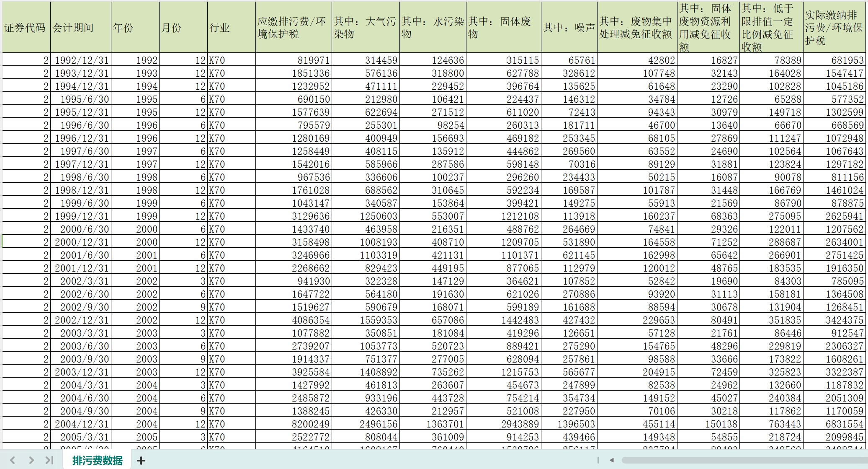The width and height of the screenshot is (868, 469).
Task: Add a new sheet with plus icon
Action: coord(141,461)
